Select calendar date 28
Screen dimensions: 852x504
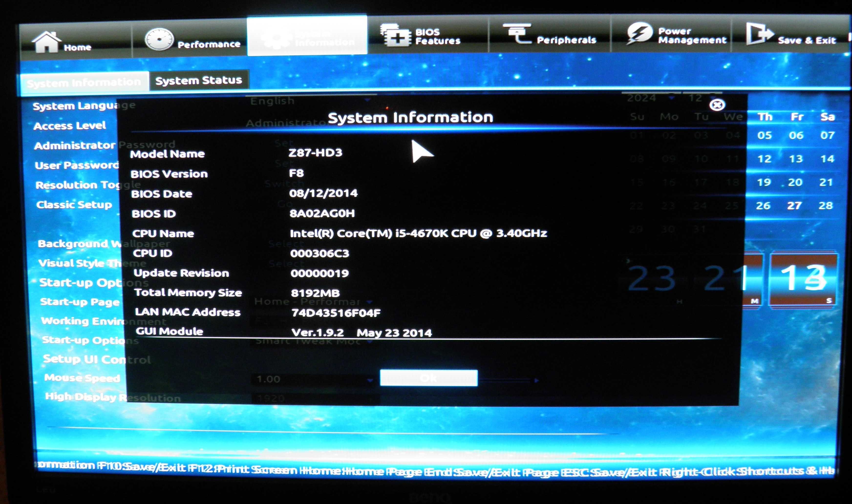(826, 205)
